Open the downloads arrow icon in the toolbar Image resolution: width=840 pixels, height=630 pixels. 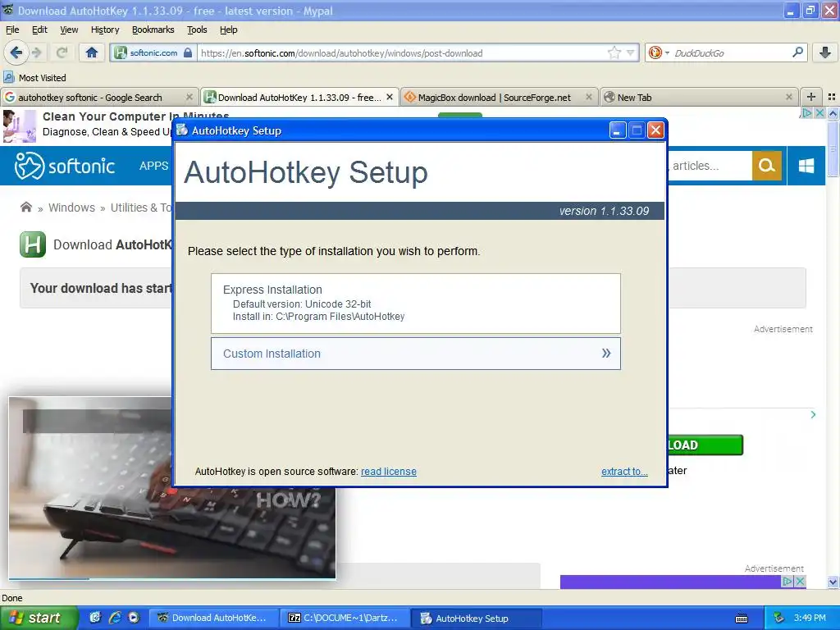(x=825, y=52)
